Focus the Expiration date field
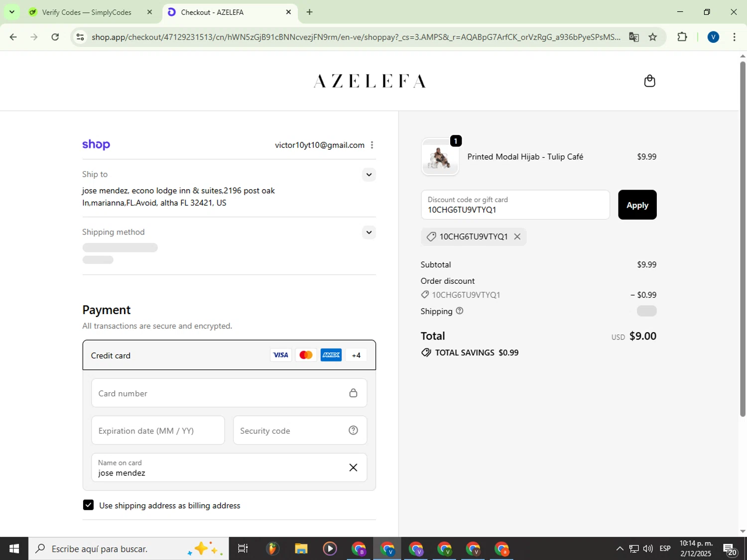Screen dimensions: 747x560 [x=158, y=431]
